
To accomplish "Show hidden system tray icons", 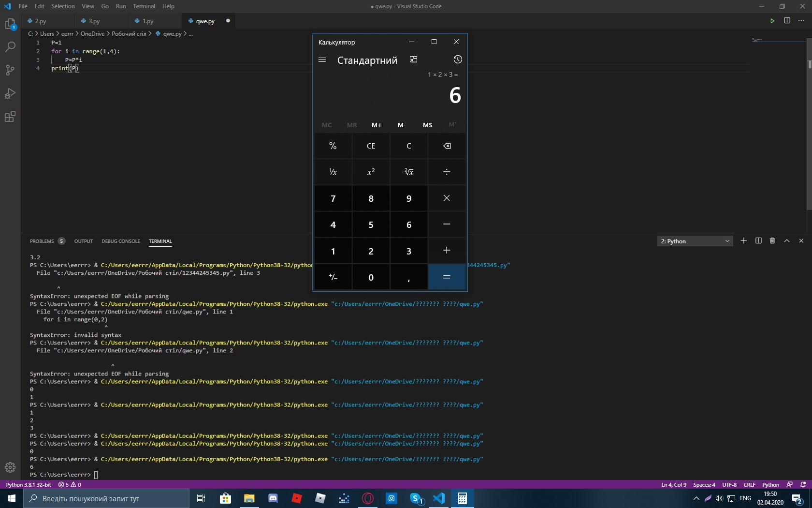I will [696, 498].
